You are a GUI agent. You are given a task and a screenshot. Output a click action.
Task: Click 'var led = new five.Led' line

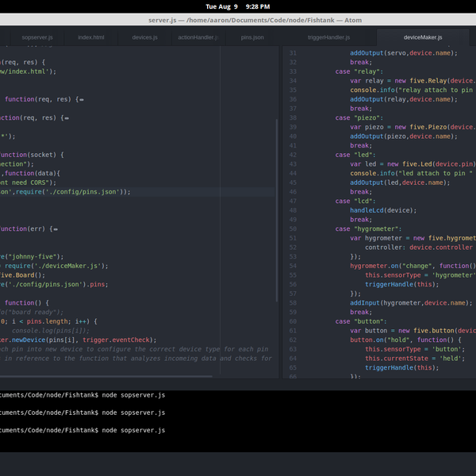[x=413, y=164]
